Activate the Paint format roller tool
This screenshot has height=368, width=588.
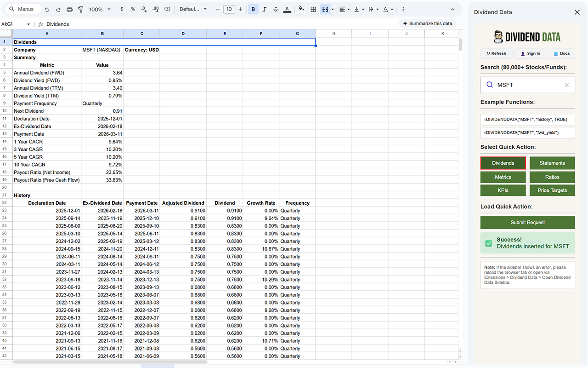[81, 9]
